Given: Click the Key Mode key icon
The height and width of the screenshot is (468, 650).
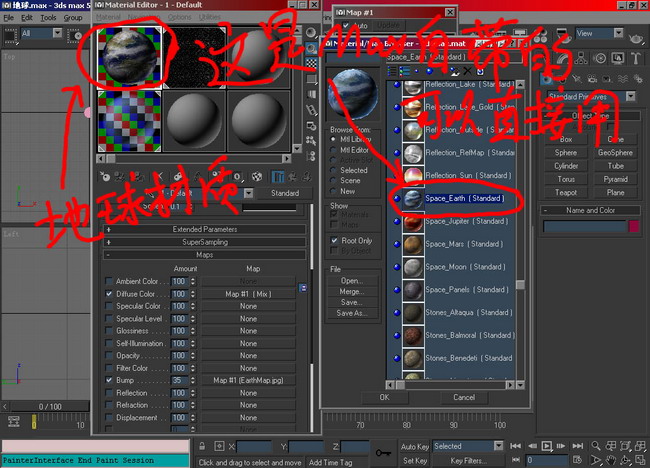Looking at the screenshot, I should coord(383,453).
